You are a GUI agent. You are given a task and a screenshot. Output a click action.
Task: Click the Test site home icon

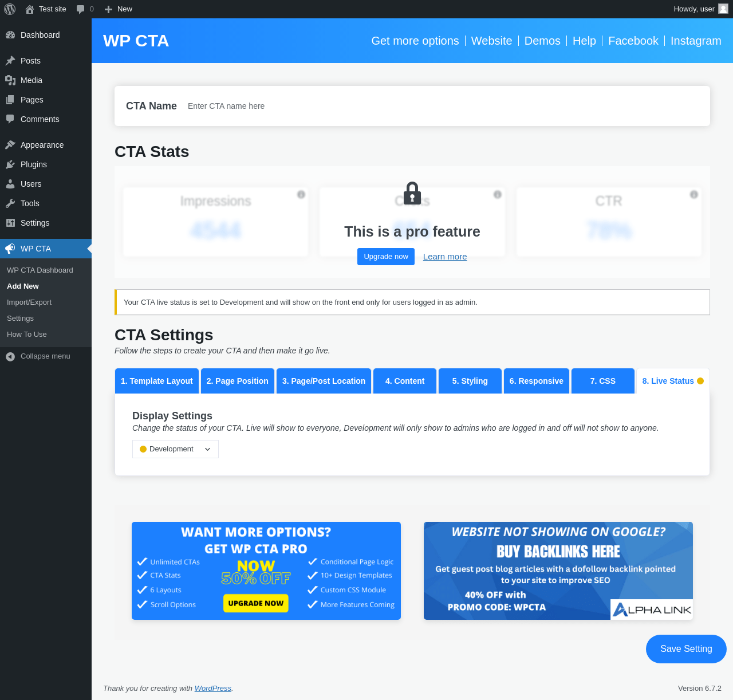30,9
